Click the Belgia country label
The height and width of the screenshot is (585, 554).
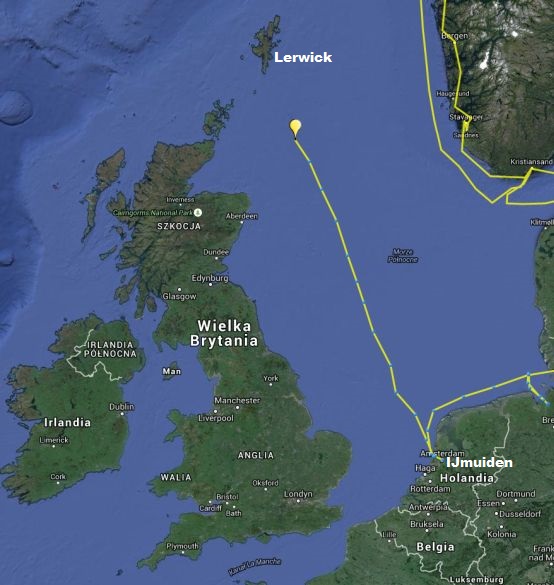pyautogui.click(x=435, y=547)
